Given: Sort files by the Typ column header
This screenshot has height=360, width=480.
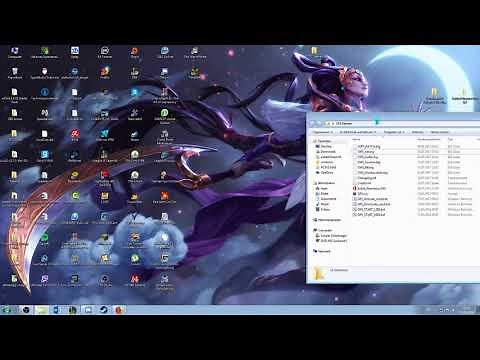Looking at the screenshot, I should [x=450, y=139].
